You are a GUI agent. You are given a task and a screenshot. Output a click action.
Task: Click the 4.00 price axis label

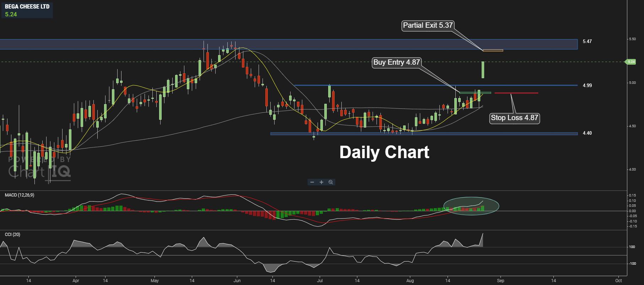tap(633, 170)
